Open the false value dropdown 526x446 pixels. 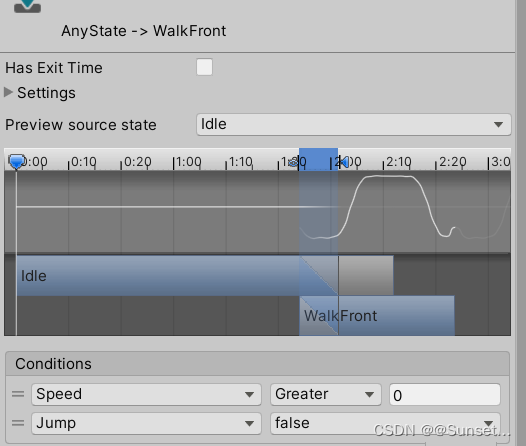click(x=385, y=424)
